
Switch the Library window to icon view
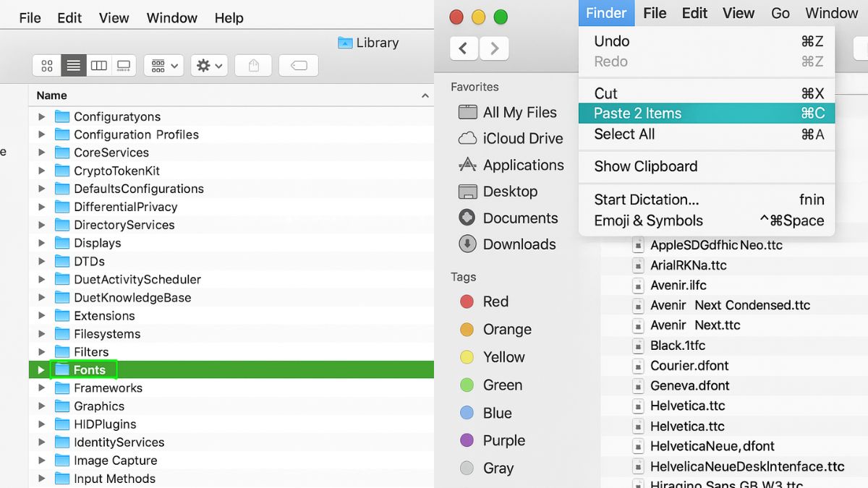47,66
